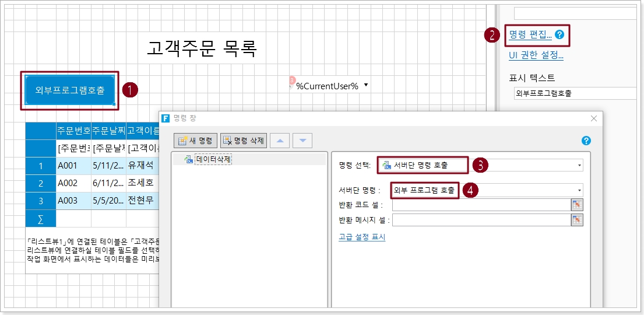644x315 pixels.
Task: Click the 명령 삭제 (delete command) button
Action: pos(243,141)
